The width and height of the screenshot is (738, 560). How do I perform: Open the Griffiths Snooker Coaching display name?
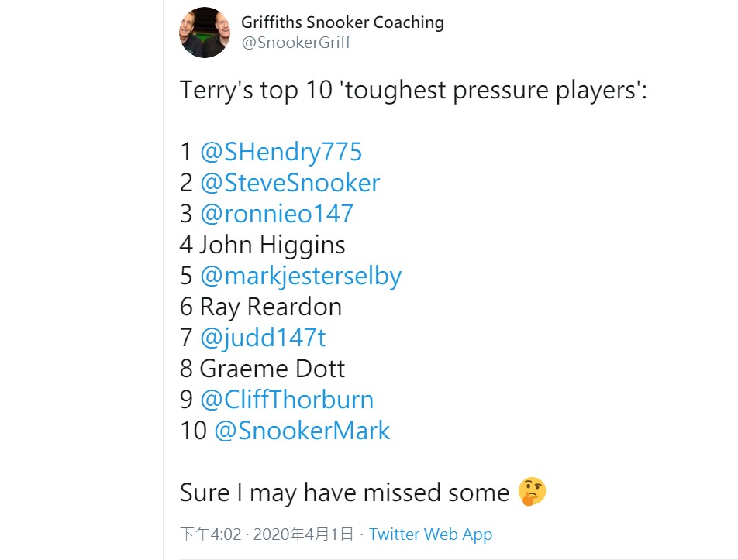coord(343,22)
